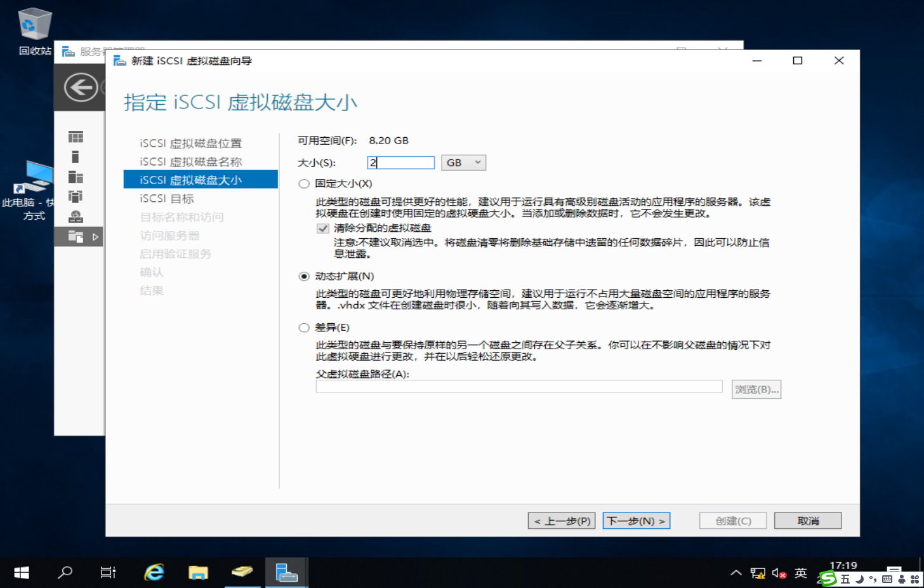
Task: Toggle the moon icon on IME bar
Action: (859, 579)
